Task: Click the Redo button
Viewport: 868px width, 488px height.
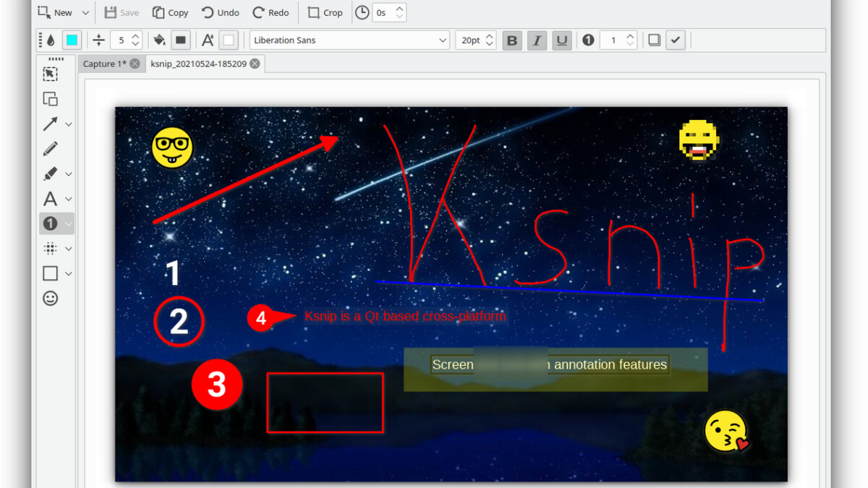Action: (271, 12)
